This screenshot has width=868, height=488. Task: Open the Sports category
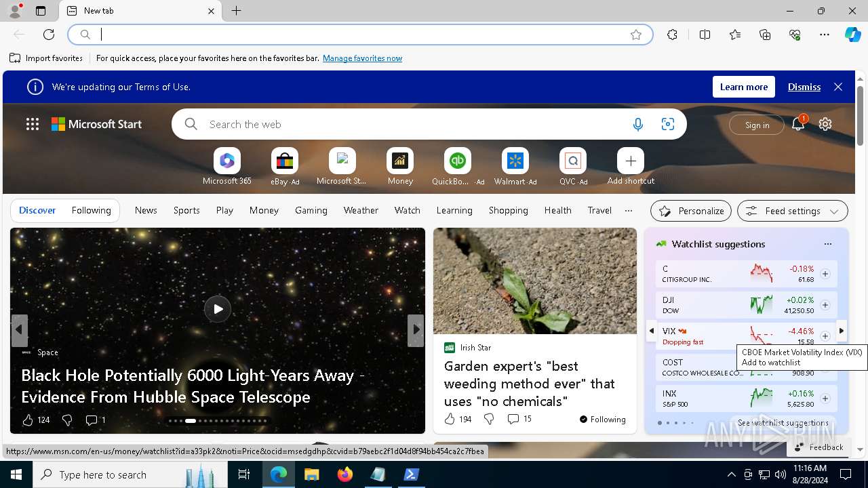click(186, 210)
